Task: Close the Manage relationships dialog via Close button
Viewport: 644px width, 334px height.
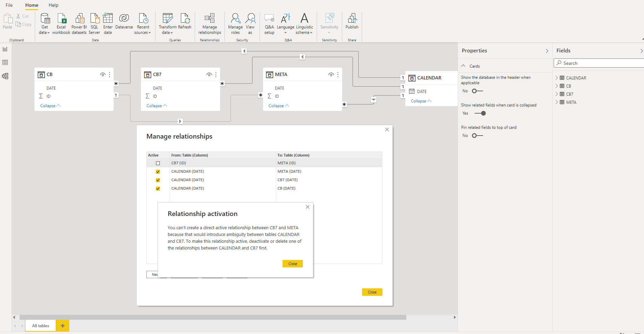Action: pyautogui.click(x=372, y=292)
